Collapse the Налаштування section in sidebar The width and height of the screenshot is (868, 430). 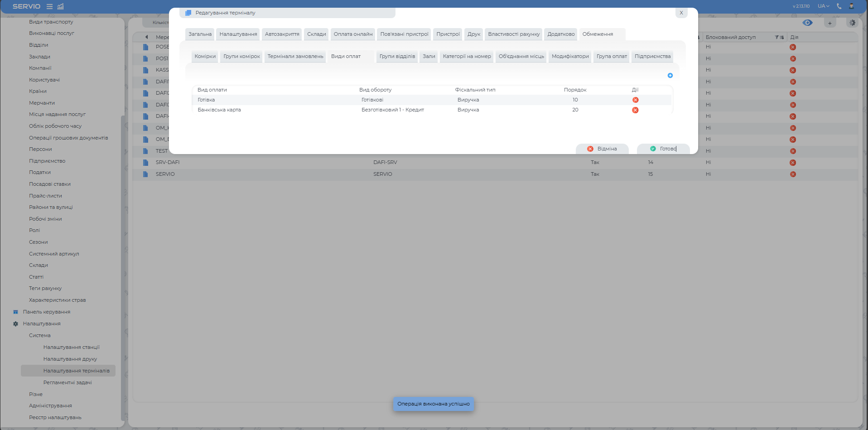tap(41, 324)
